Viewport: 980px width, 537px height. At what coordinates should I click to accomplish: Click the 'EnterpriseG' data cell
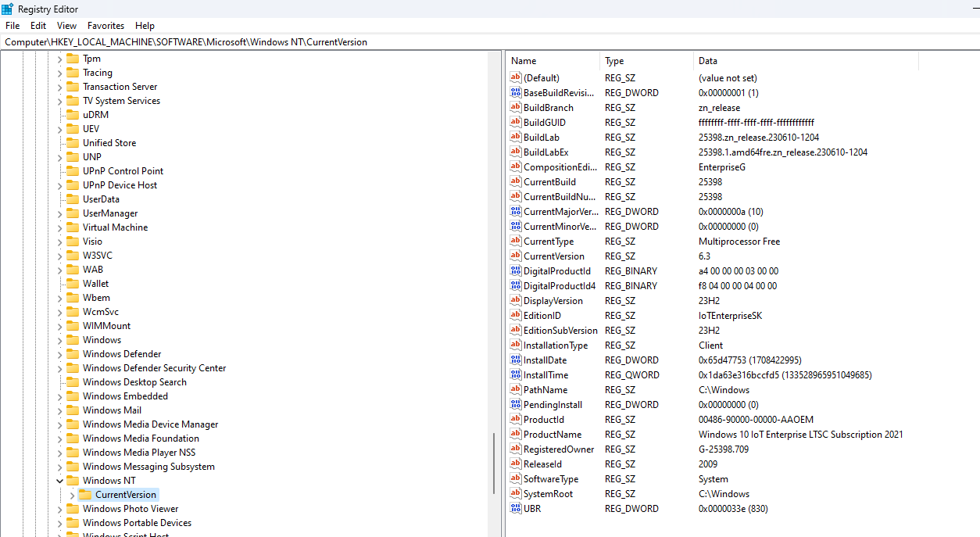pos(722,167)
